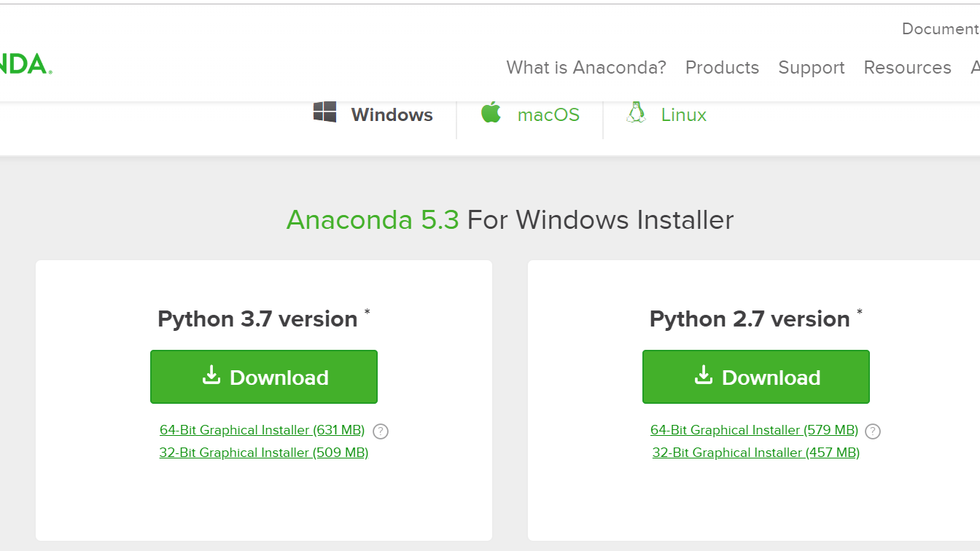Download the 64-Bit Graphical Installer (631 MB)
This screenshot has height=551, width=980.
[262, 429]
